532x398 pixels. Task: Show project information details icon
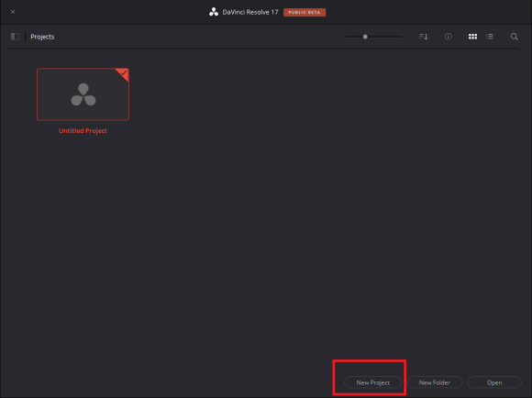pyautogui.click(x=449, y=37)
